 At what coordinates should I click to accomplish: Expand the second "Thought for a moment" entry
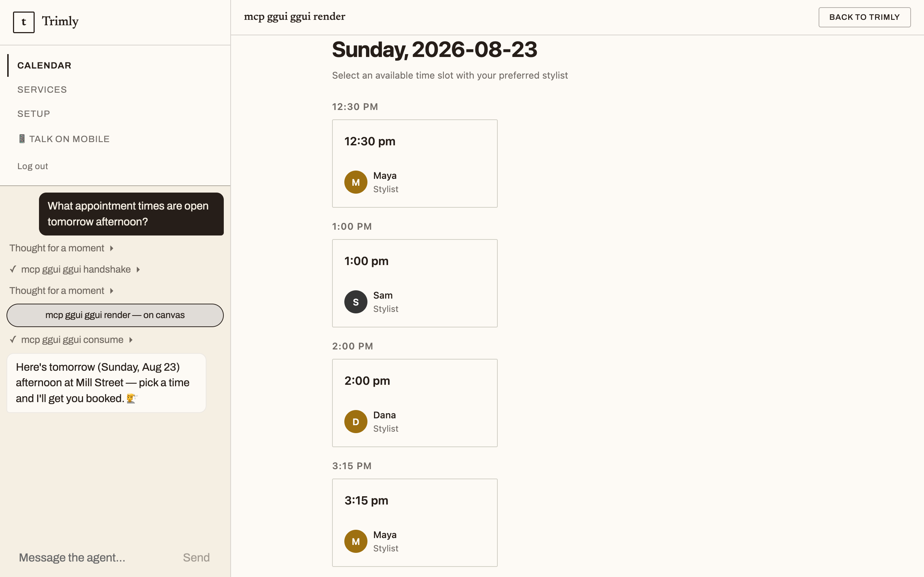[x=61, y=291]
